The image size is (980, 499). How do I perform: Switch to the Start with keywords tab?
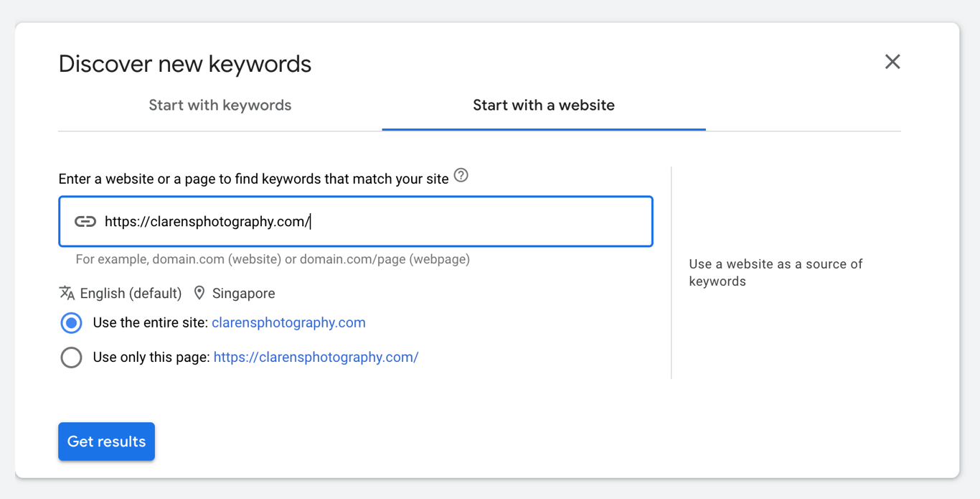tap(220, 105)
